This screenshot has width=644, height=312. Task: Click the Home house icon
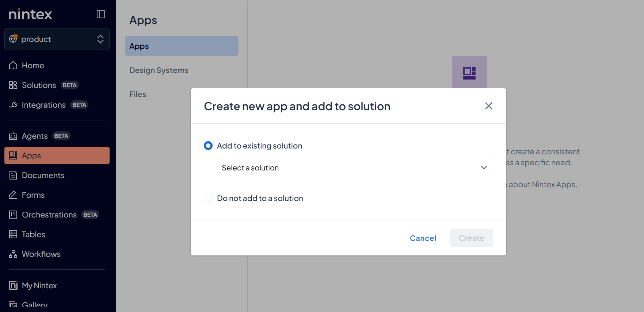(13, 65)
